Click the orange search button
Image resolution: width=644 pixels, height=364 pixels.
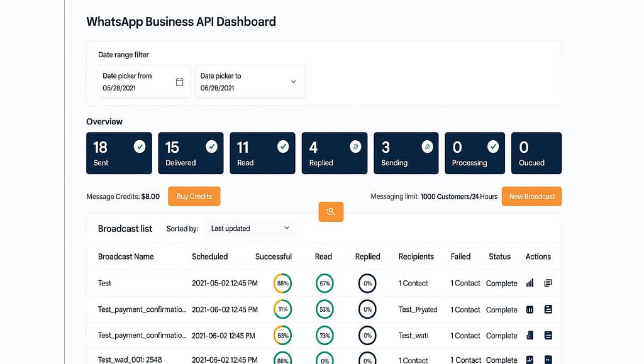point(331,212)
